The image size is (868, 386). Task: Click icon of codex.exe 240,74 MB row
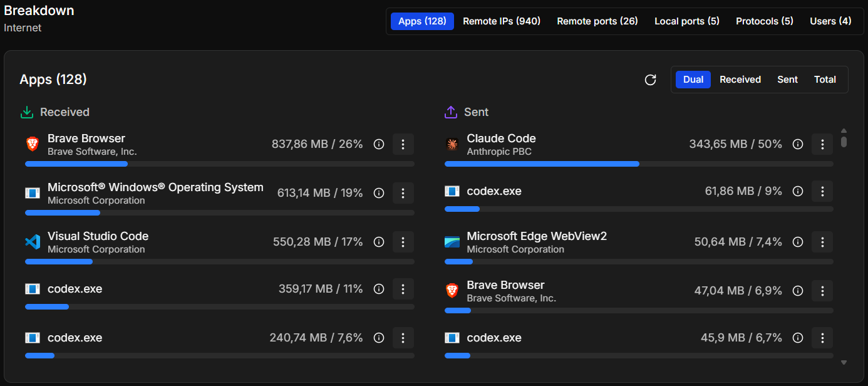point(33,338)
